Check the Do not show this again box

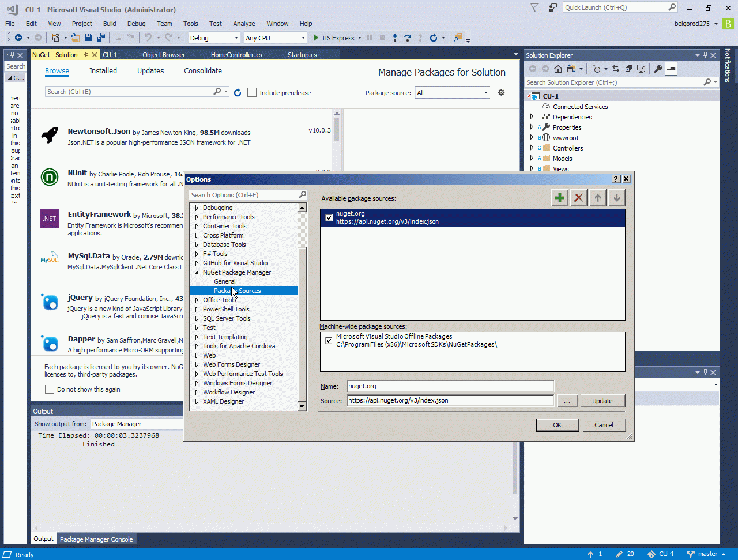(x=50, y=389)
